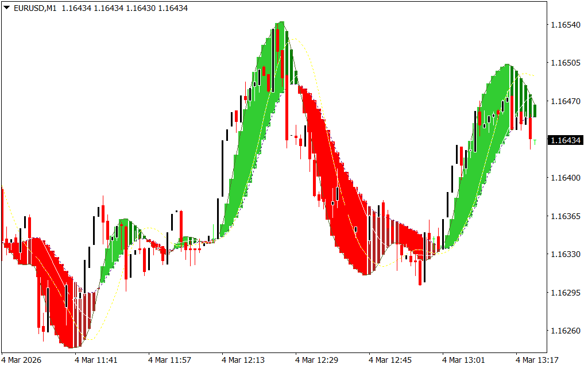Viewport: 588px width, 368px height.
Task: Click the 4 Mar 12:29 time marker
Action: (316, 360)
